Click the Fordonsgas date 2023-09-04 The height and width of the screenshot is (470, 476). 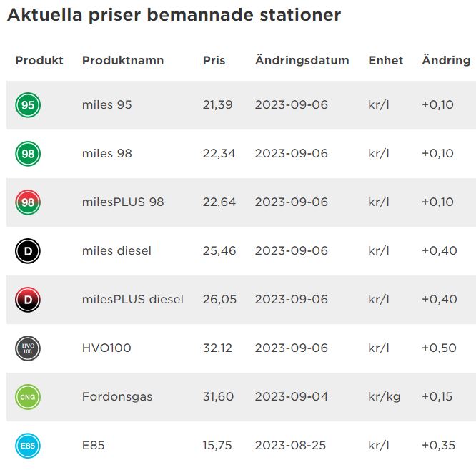pos(291,397)
